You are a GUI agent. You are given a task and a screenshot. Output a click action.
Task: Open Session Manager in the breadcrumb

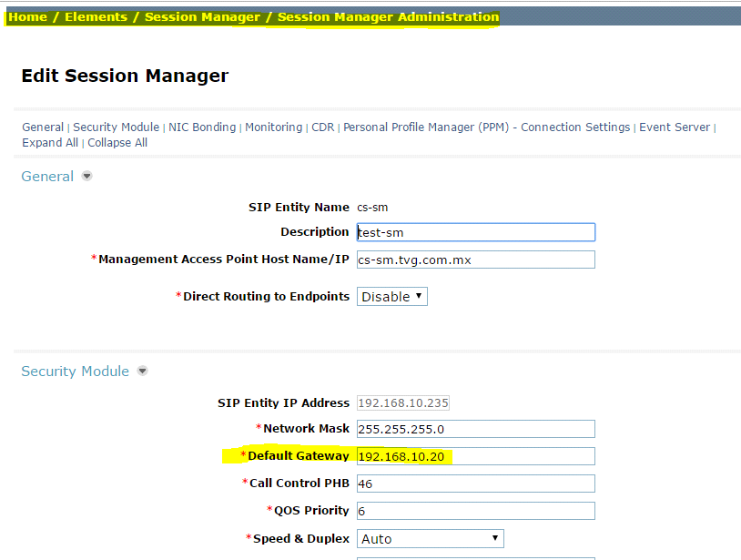click(202, 17)
